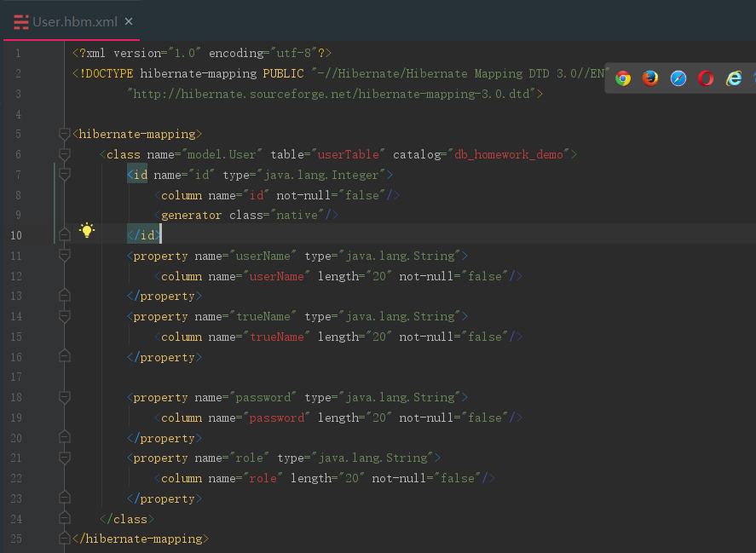Screen dimensions: 756x553
Task: Click the "userTable" table value
Action: coord(348,154)
